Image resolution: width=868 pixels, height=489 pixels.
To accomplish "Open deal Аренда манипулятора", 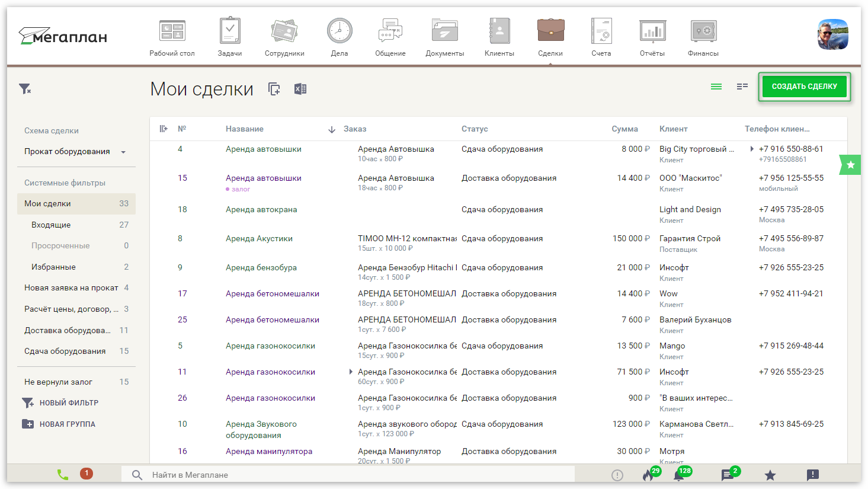I will [x=269, y=451].
